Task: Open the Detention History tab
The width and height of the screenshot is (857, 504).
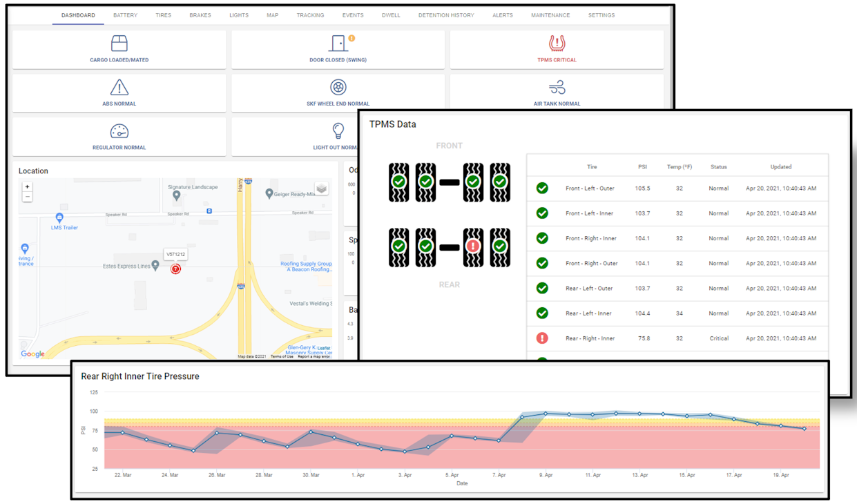Action: [446, 15]
